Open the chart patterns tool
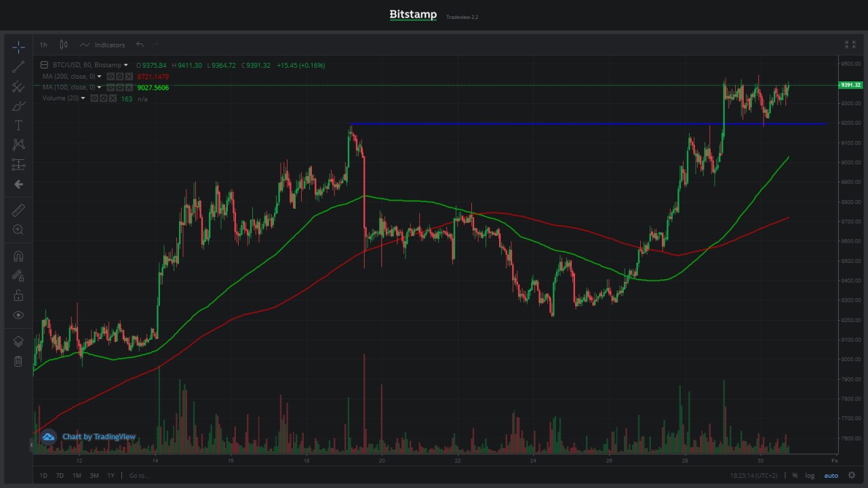This screenshot has width=868, height=488. (18, 144)
